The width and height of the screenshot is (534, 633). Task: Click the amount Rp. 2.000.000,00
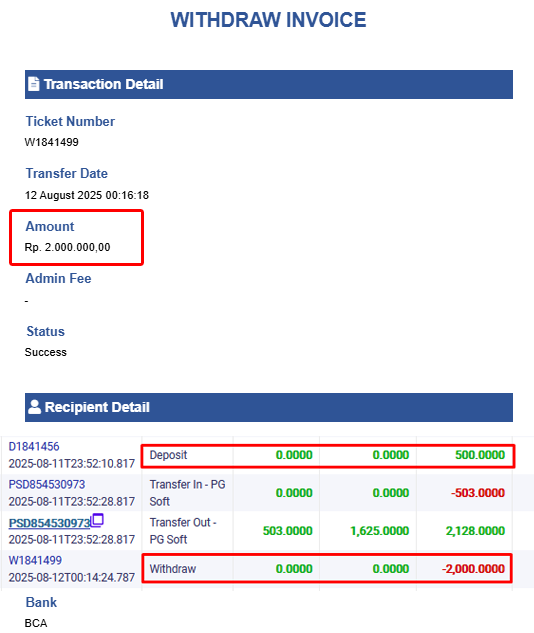pyautogui.click(x=67, y=247)
